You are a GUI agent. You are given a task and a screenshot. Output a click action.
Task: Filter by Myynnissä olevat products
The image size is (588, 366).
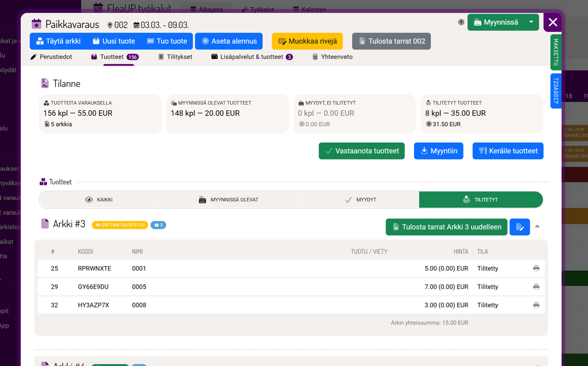point(228,200)
